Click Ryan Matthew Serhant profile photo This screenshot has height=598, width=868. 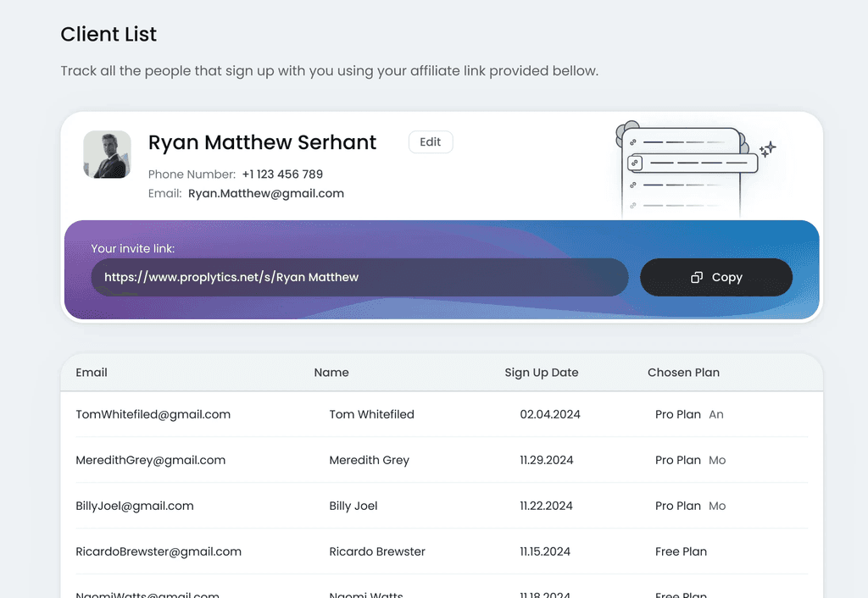pyautogui.click(x=107, y=154)
